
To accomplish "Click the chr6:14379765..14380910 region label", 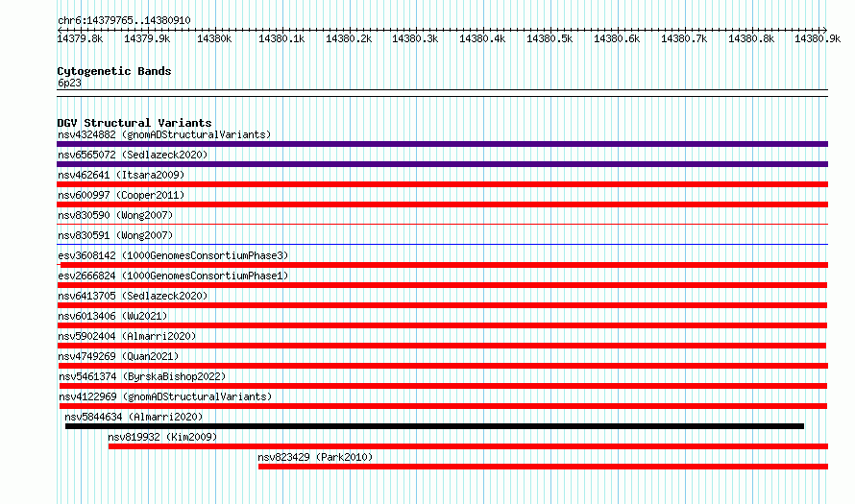I will point(124,21).
